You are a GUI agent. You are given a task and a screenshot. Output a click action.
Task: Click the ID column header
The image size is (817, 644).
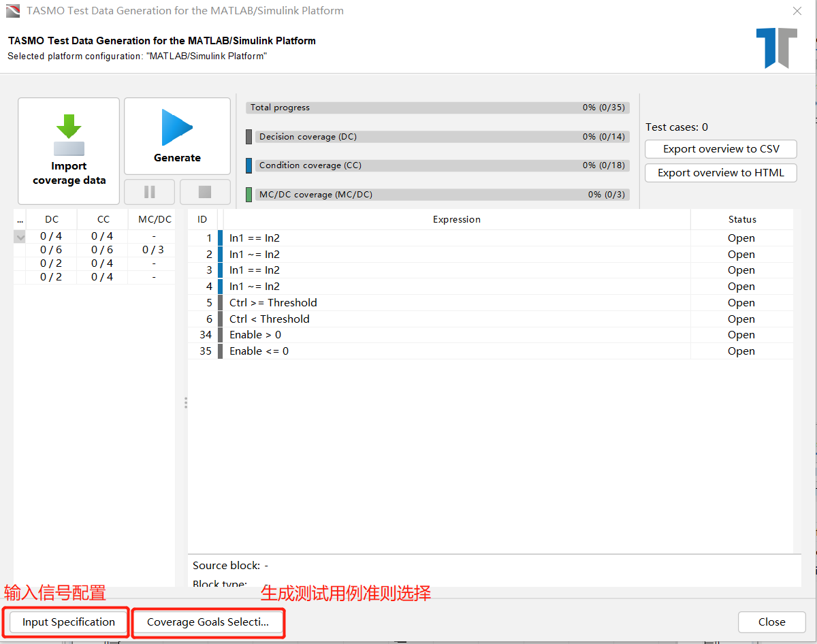pos(202,220)
